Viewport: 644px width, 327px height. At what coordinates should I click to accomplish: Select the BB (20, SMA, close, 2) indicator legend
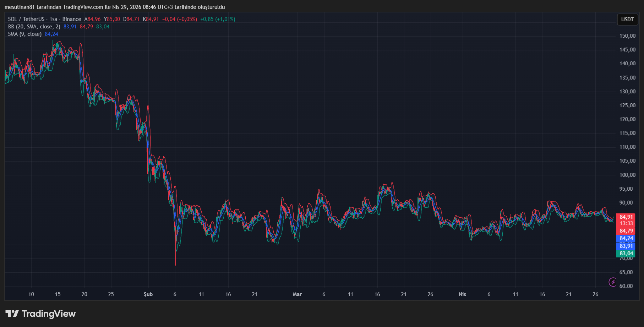coord(34,27)
